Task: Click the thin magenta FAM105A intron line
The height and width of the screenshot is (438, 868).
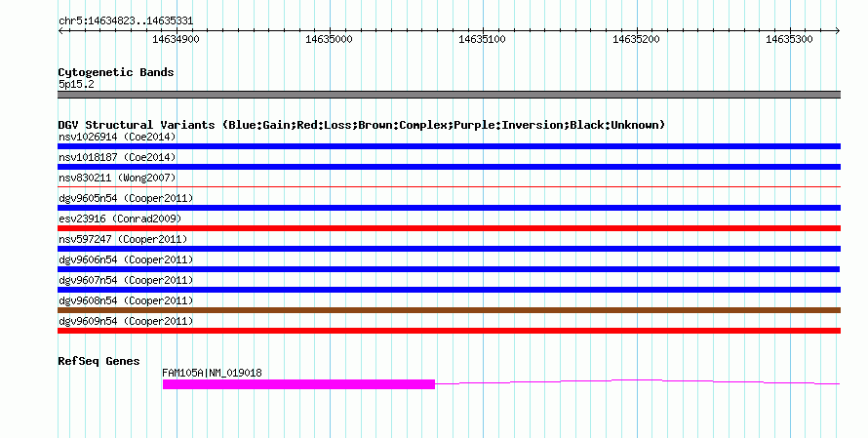Action: (x=638, y=381)
